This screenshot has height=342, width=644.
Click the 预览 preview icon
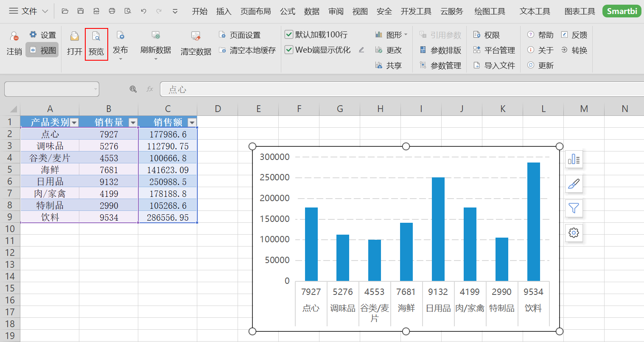(x=96, y=36)
